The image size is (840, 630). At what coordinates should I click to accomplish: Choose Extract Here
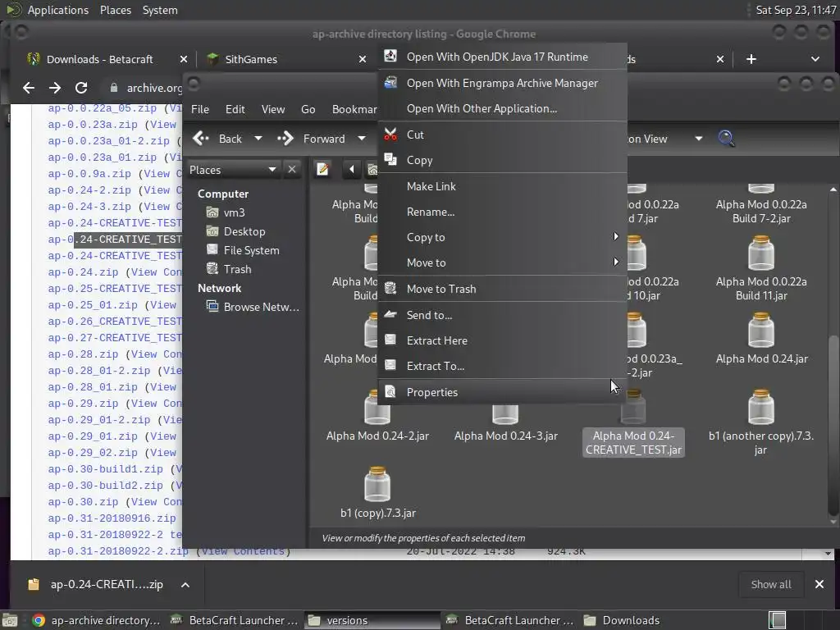502,340
